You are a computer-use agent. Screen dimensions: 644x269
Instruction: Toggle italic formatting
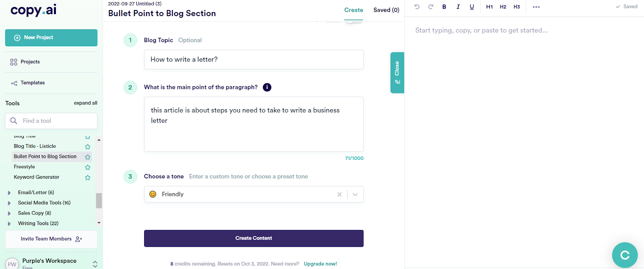pos(458,7)
